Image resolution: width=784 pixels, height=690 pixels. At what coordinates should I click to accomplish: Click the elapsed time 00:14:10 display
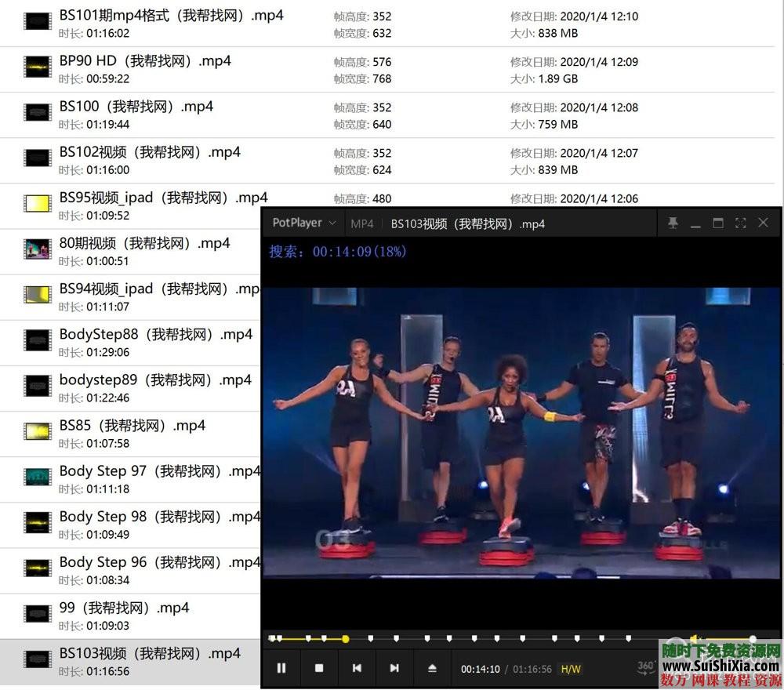click(480, 669)
